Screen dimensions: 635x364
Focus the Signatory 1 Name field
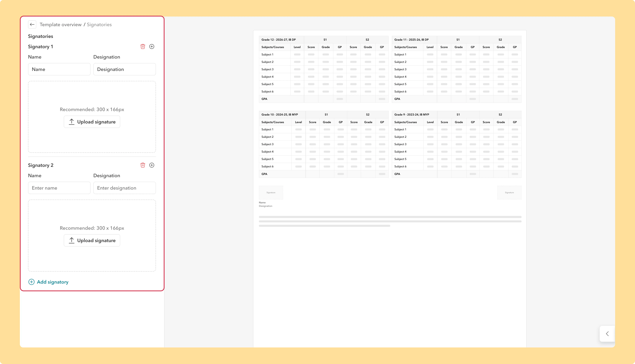(x=59, y=69)
